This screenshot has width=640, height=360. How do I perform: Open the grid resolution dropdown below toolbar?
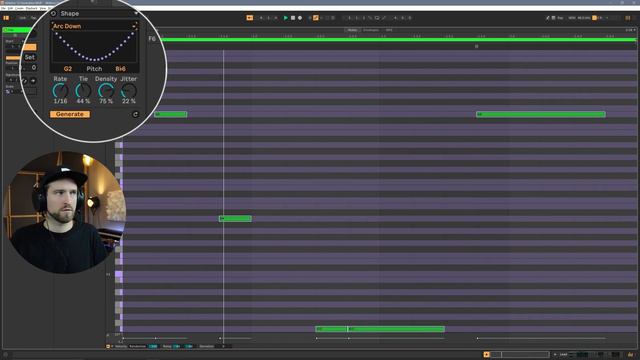[631, 30]
